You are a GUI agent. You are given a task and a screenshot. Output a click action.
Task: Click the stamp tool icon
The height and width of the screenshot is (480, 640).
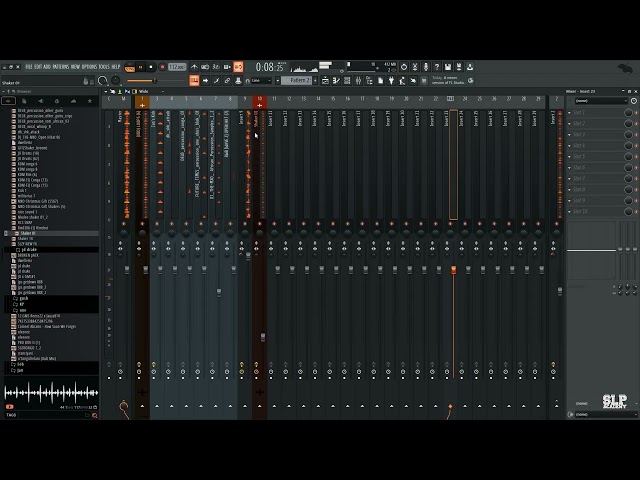click(238, 81)
